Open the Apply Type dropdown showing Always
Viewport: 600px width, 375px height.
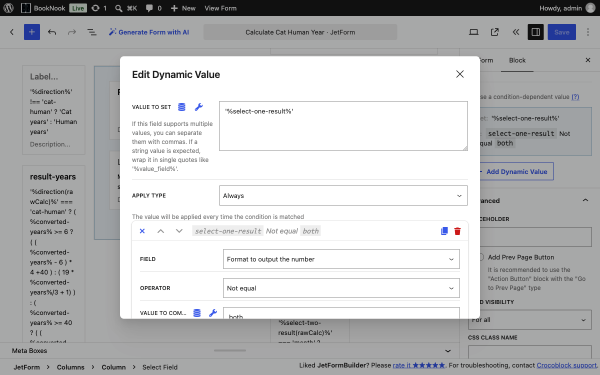coord(343,196)
